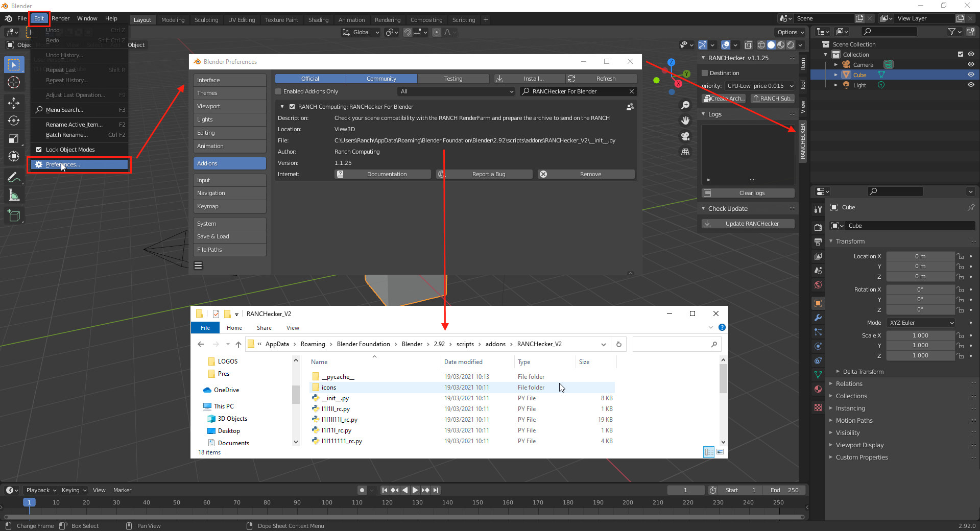
Task: Hide the Cube in outliner
Action: [971, 75]
